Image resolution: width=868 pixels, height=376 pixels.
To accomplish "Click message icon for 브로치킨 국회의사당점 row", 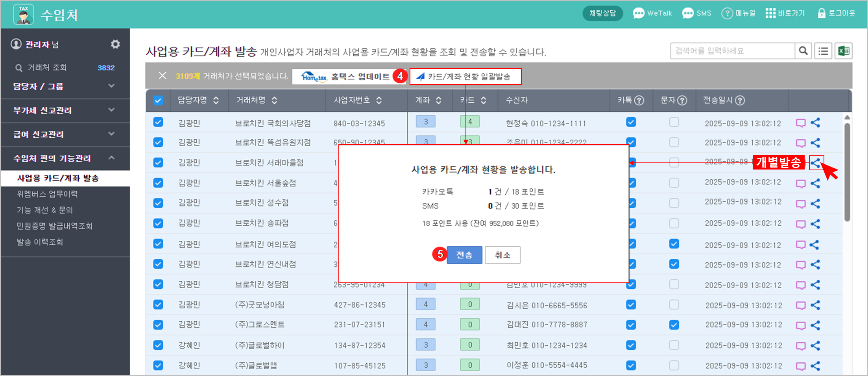I will [801, 123].
